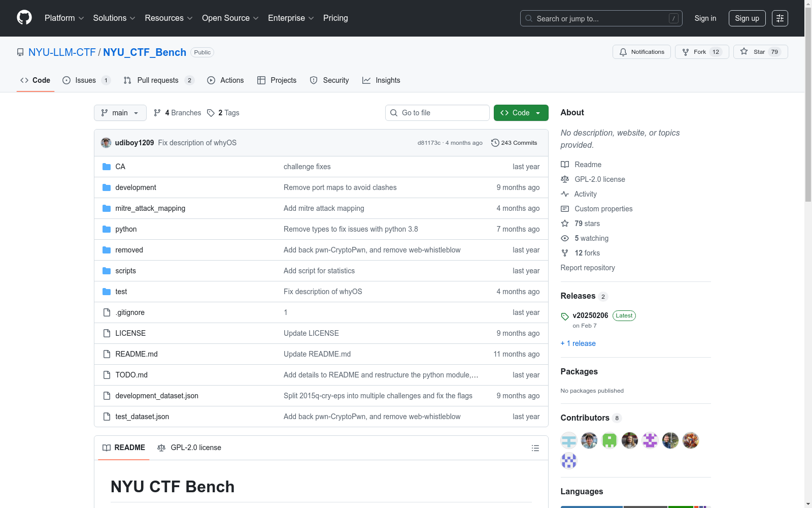Open the v20250206 release link
Screen dimensions: 812x508
(590, 315)
